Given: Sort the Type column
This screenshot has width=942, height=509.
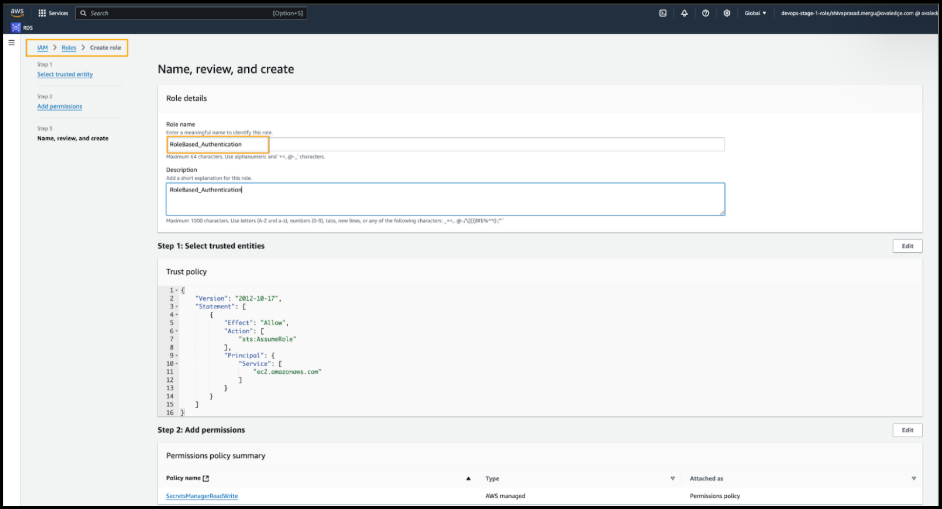Looking at the screenshot, I should click(x=672, y=479).
